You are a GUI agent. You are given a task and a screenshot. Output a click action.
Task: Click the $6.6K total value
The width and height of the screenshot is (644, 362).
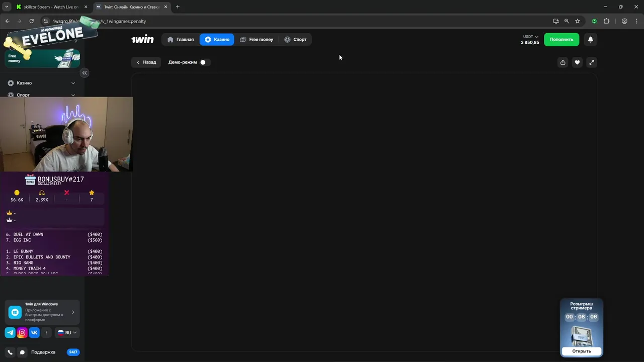tap(17, 200)
